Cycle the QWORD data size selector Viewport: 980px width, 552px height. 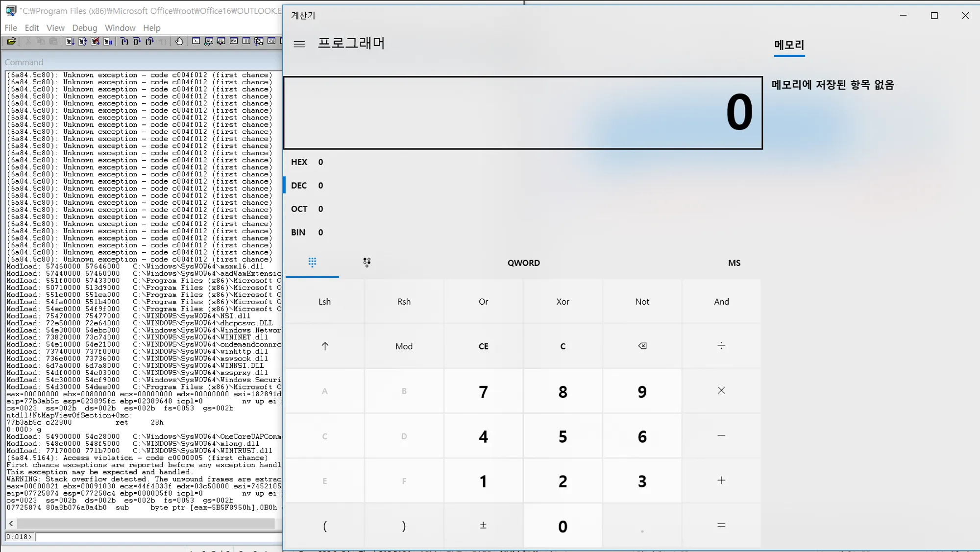tap(523, 263)
